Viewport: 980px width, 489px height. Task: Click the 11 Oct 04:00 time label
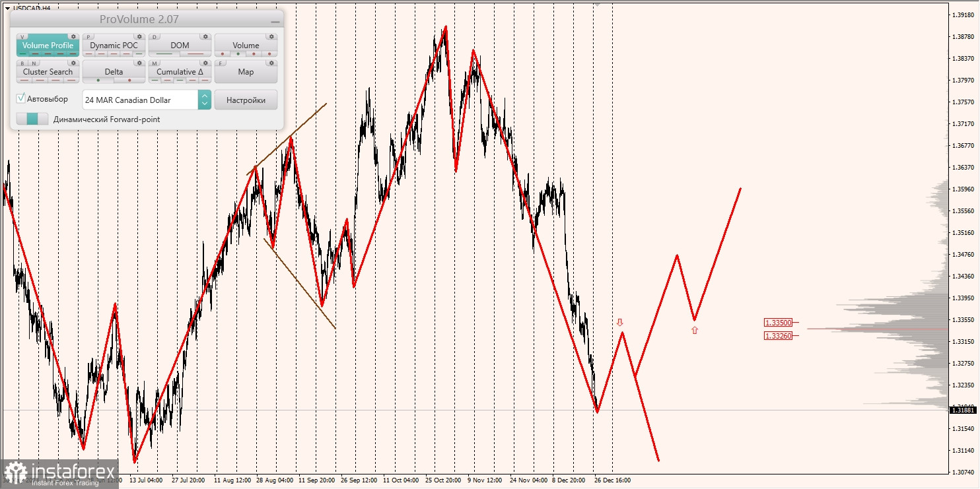click(401, 480)
